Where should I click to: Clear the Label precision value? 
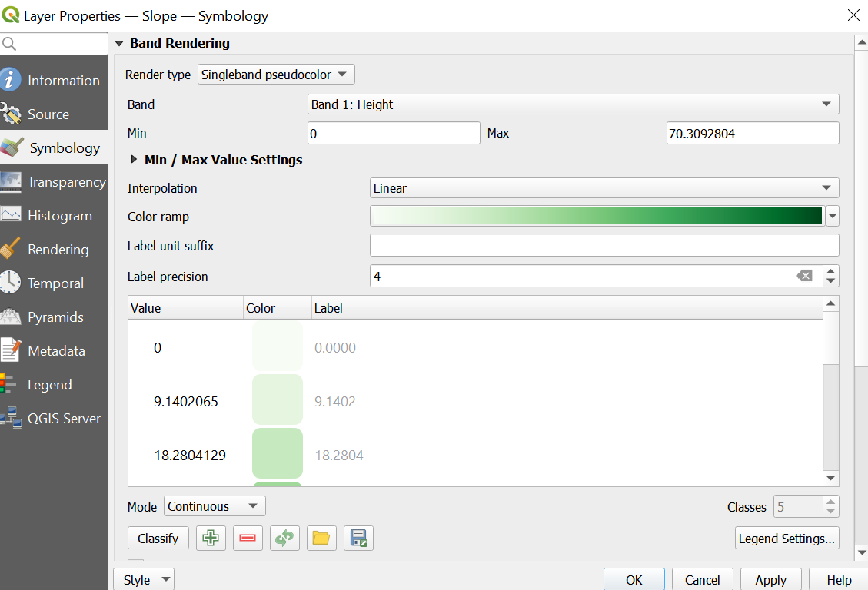coord(804,276)
